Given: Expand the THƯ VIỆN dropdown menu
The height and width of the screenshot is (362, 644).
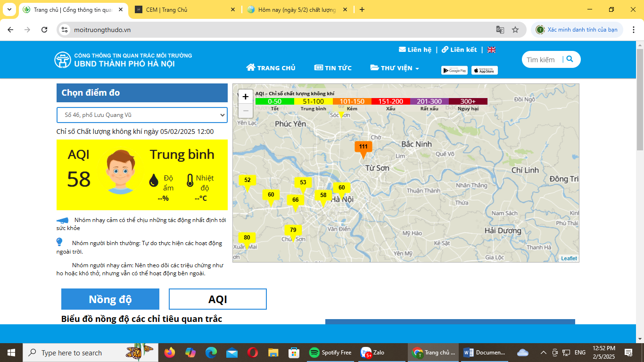Looking at the screenshot, I should 395,68.
